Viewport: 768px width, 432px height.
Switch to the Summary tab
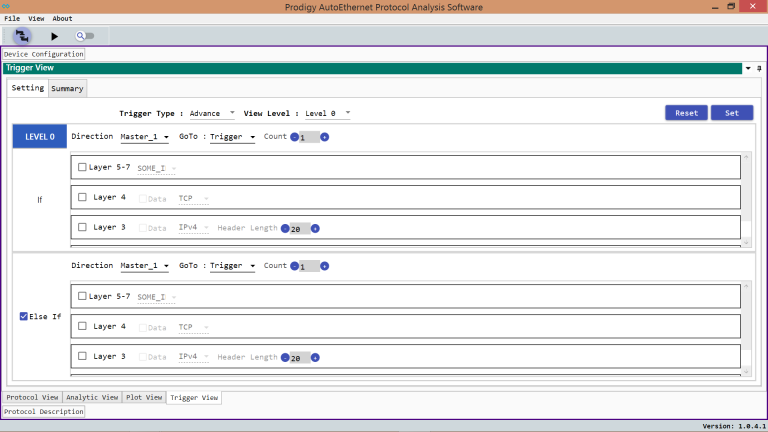68,89
